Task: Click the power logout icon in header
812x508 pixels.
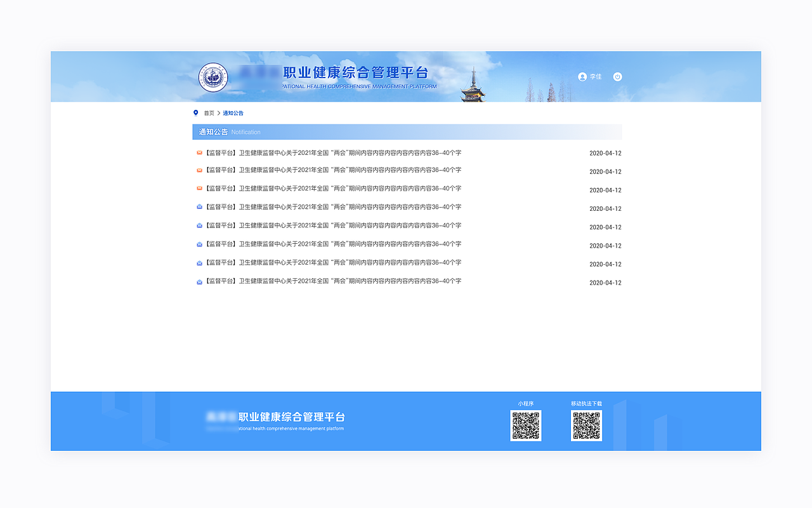Action: coord(617,76)
